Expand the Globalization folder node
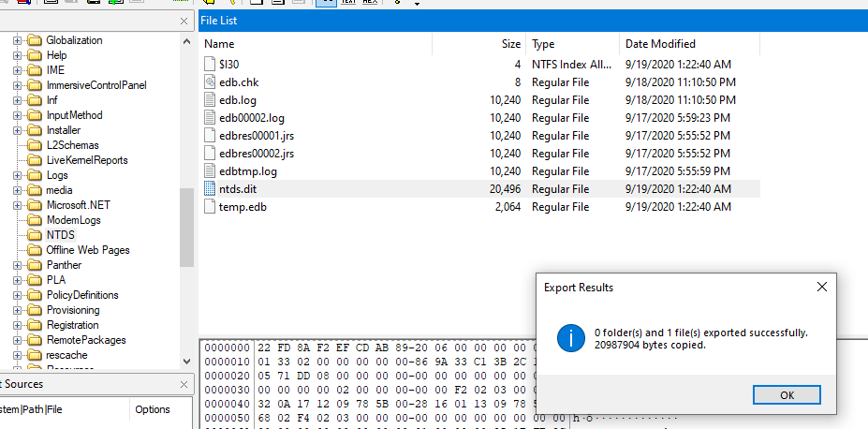Screen dimensions: 868x429 coord(17,40)
